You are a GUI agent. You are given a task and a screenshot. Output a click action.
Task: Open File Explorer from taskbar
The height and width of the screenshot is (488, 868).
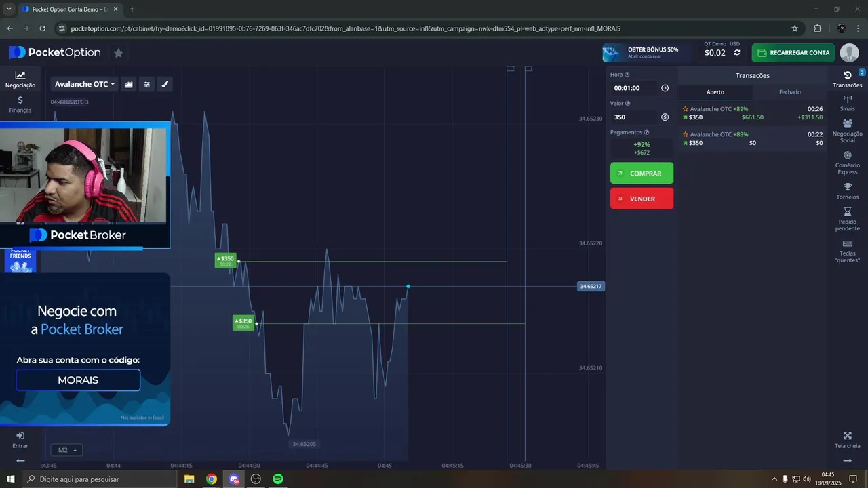tap(189, 479)
